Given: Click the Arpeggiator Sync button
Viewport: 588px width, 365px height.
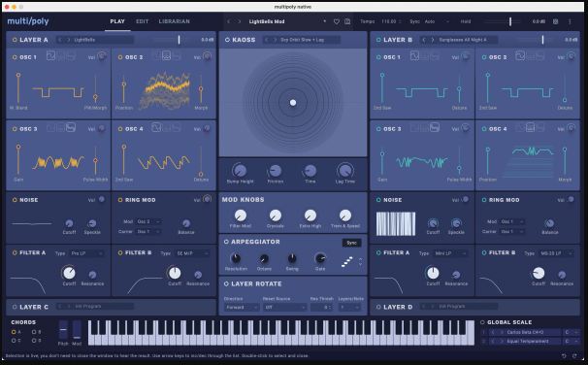Looking at the screenshot, I should pyautogui.click(x=352, y=243).
